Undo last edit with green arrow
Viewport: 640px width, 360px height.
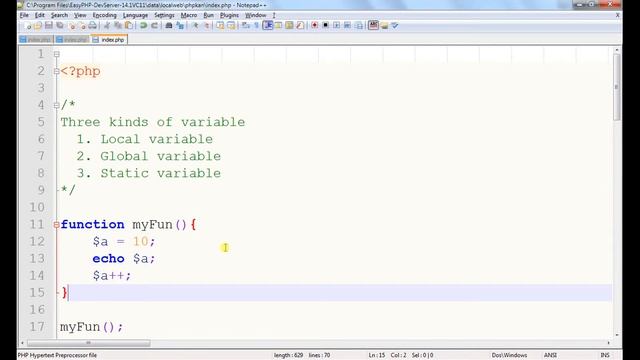(x=143, y=26)
